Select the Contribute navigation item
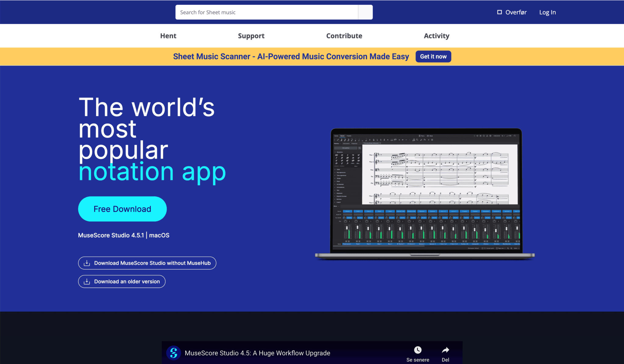Screen dimensions: 624x364 point(344,36)
